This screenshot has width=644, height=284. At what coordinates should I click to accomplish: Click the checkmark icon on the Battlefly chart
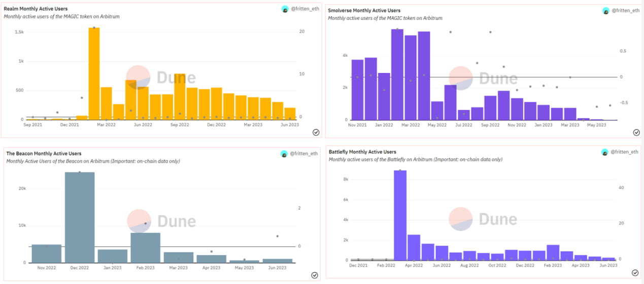tap(635, 273)
